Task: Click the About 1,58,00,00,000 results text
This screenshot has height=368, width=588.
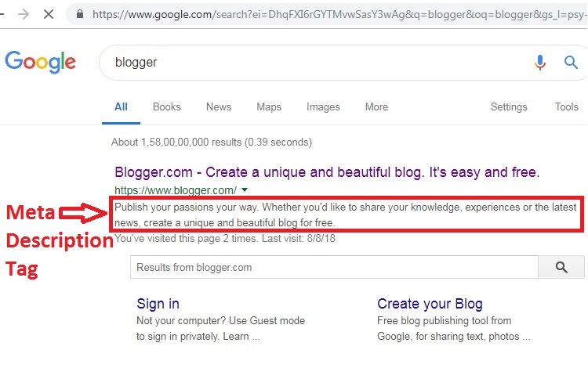Action: (x=212, y=143)
